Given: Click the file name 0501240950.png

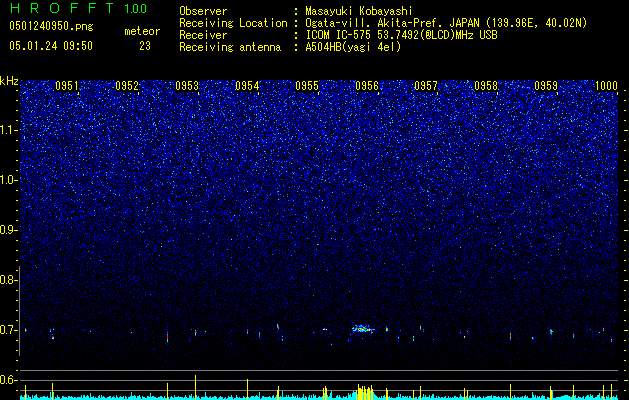Looking at the screenshot, I should tap(51, 27).
